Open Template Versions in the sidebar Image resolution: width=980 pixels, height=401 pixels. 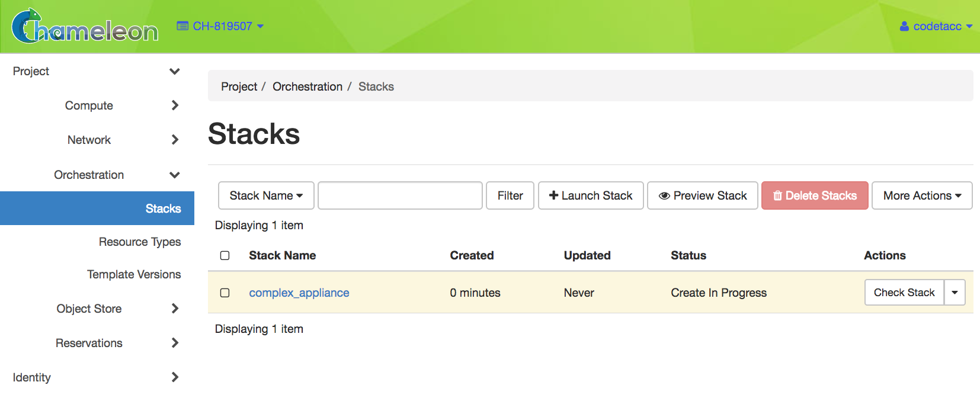(134, 274)
